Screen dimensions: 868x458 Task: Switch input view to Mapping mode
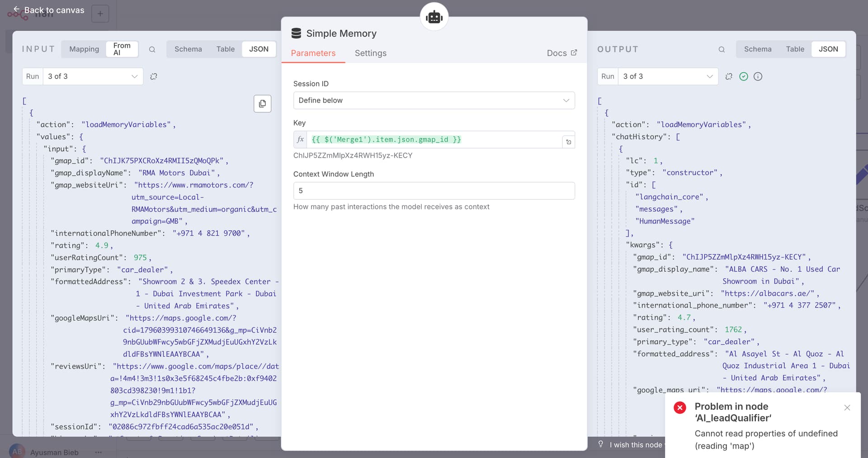click(x=84, y=49)
